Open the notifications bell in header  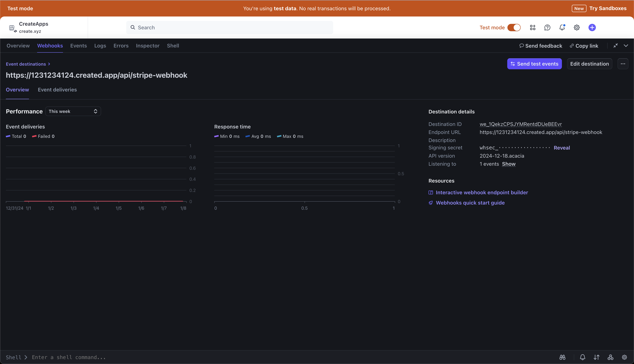tap(562, 27)
